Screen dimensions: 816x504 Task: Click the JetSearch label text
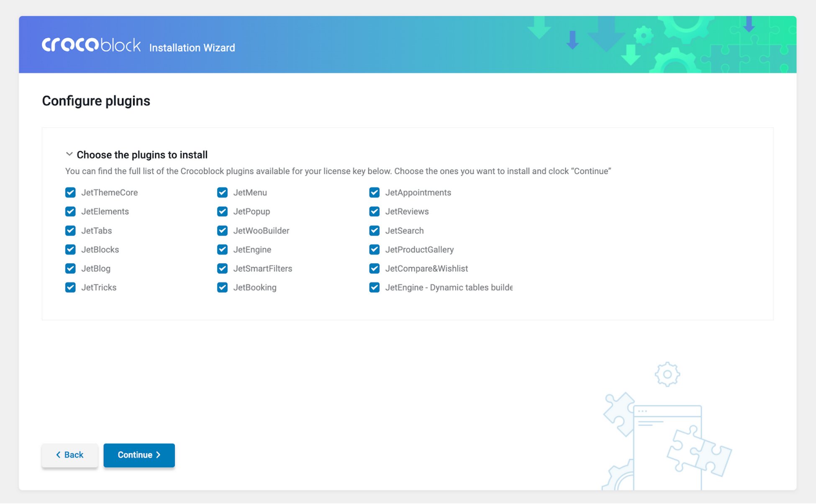[404, 230]
